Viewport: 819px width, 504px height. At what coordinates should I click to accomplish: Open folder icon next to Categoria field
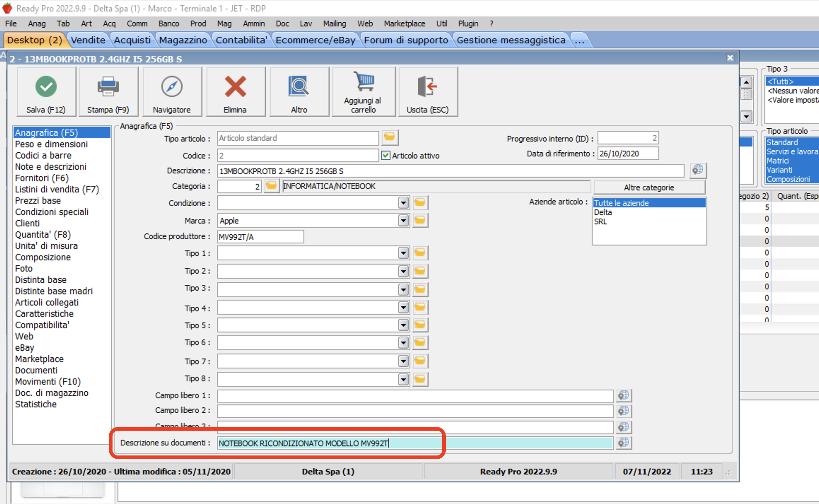tap(271, 186)
